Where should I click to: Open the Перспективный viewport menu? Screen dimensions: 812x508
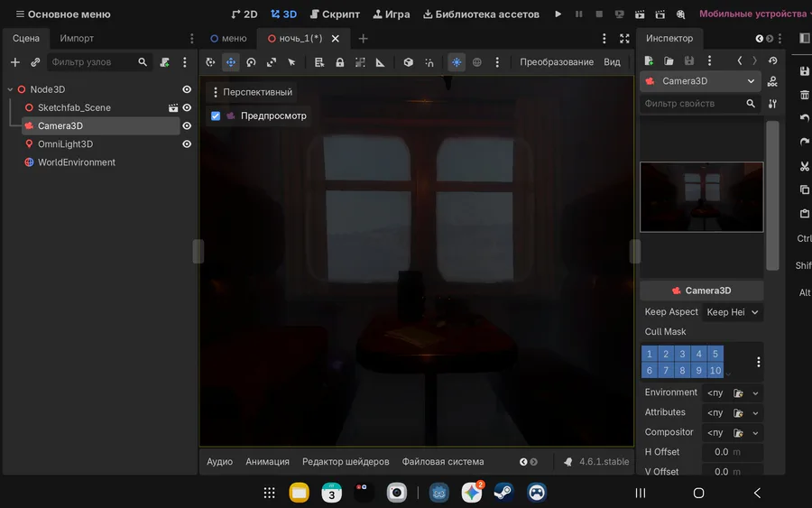click(253, 92)
